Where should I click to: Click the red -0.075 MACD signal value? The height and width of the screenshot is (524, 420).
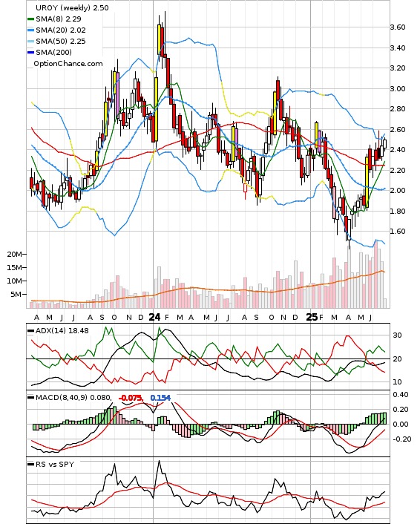[131, 398]
